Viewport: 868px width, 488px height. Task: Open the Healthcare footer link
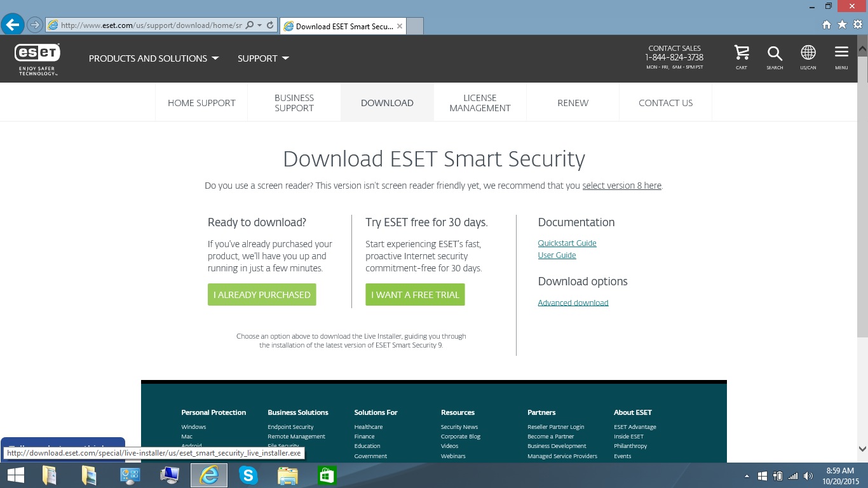(x=369, y=427)
